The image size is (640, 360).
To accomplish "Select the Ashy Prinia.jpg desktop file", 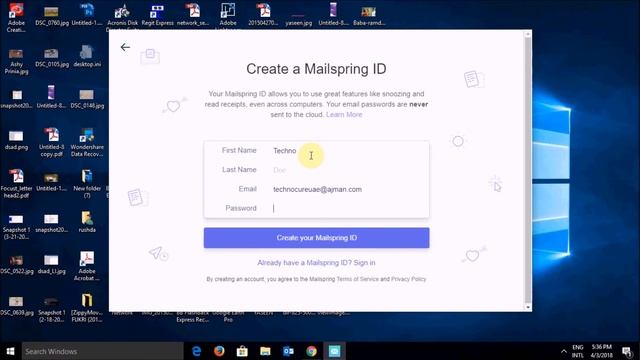I will tap(16, 61).
